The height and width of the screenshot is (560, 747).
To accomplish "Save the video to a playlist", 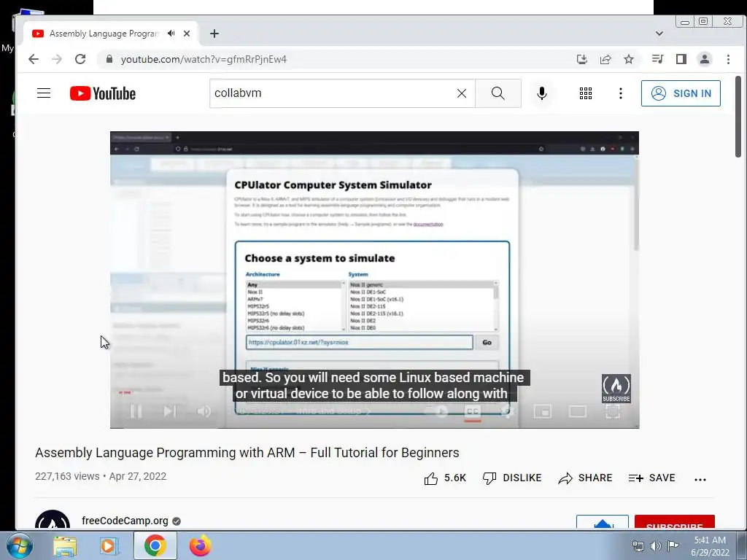I will (651, 478).
